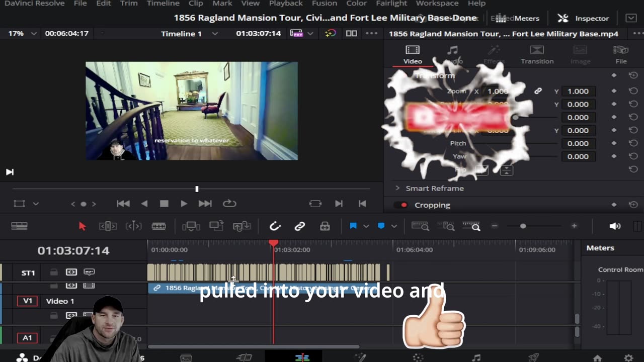The image size is (644, 362).
Task: Click the Zoom Y 1.000 field
Action: tap(578, 91)
